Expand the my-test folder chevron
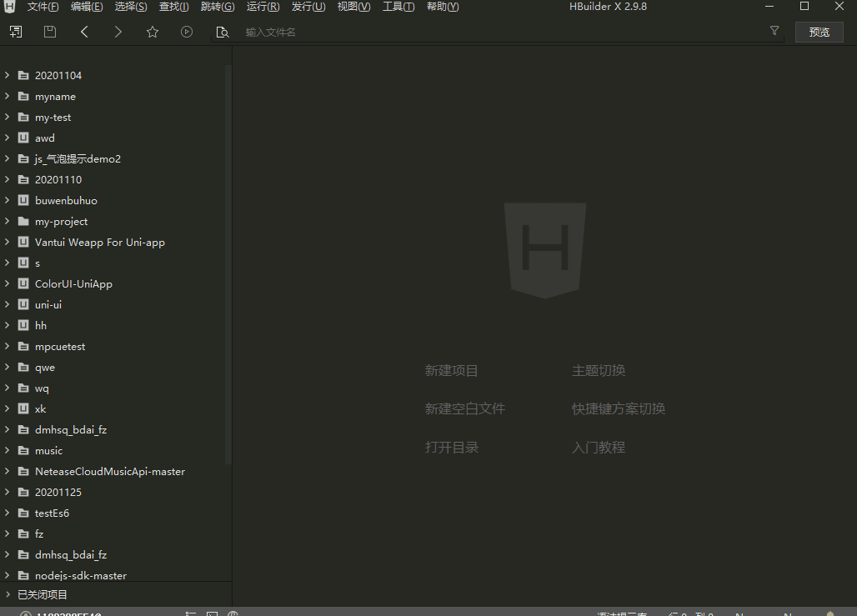The width and height of the screenshot is (857, 616). (x=8, y=117)
